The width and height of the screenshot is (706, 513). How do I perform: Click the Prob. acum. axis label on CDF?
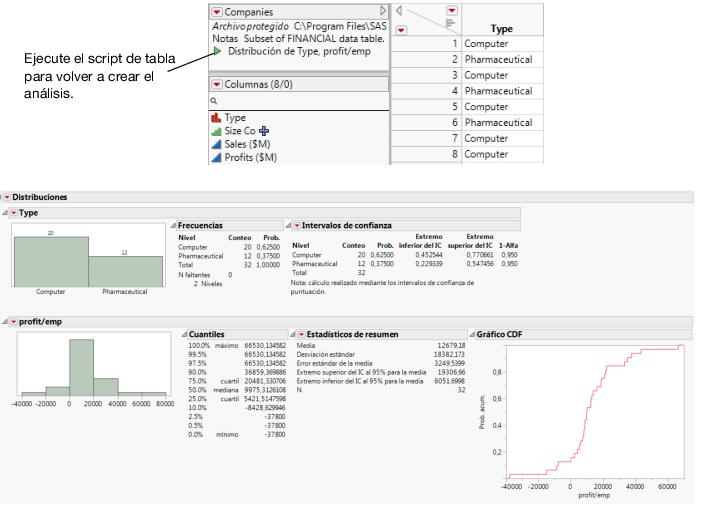click(x=482, y=412)
